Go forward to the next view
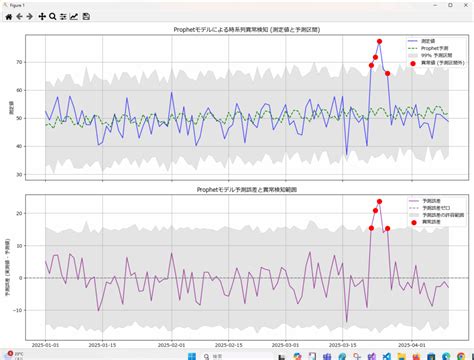 30,17
